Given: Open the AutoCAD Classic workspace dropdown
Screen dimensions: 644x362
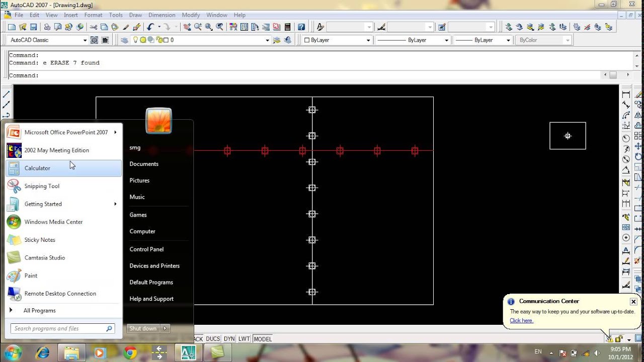Looking at the screenshot, I should point(85,40).
